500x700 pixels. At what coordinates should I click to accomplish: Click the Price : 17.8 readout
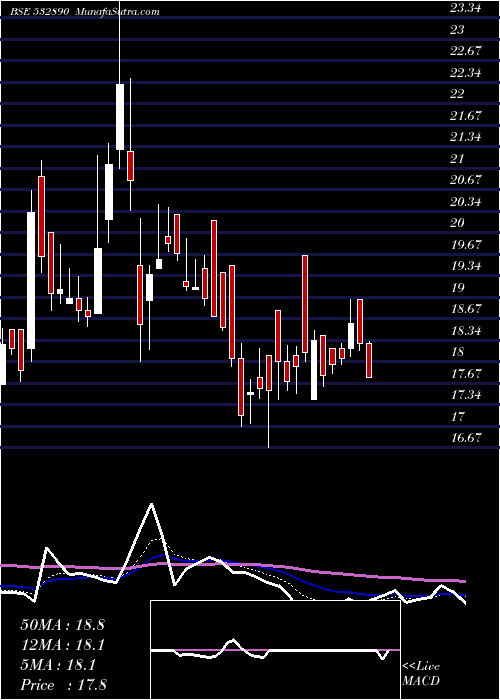[63, 685]
